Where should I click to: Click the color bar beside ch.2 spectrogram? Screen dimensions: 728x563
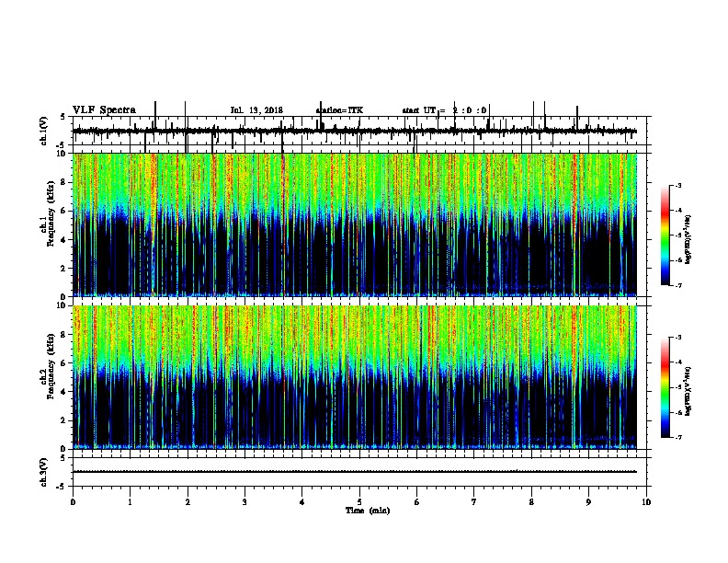[x=665, y=387]
